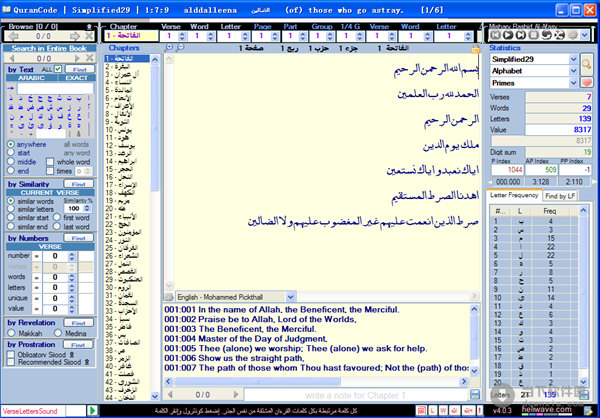This screenshot has height=418, width=600.
Task: Increment the words number spinner
Action: click(72, 275)
